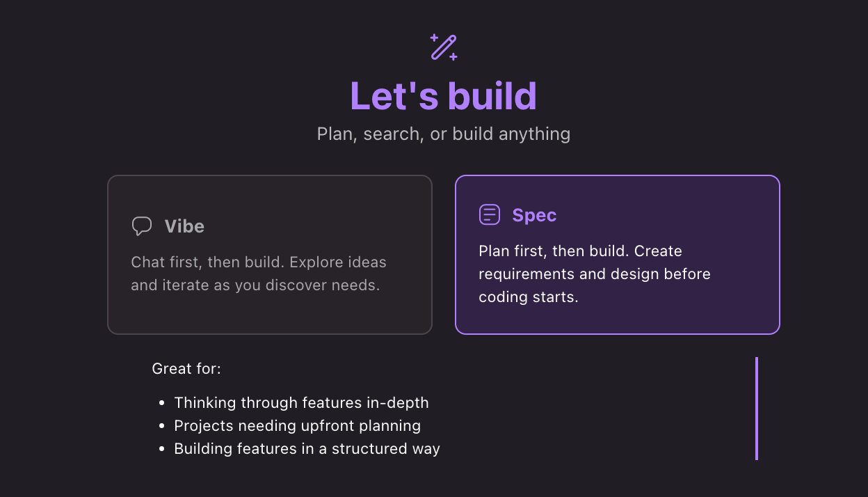Screen dimensions: 868x497
Task: Click the "coding starts." line in Spec card
Action: (x=529, y=297)
